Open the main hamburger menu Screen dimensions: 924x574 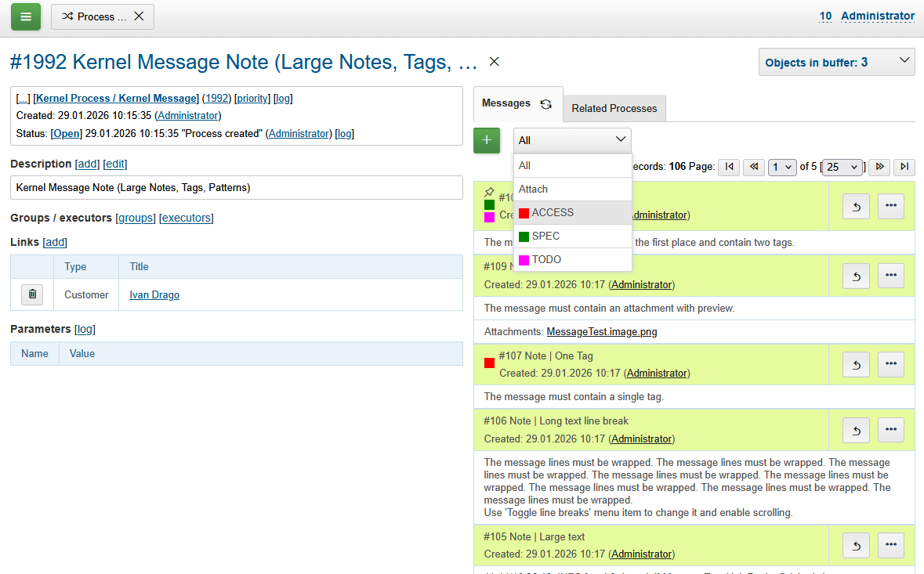(x=26, y=16)
